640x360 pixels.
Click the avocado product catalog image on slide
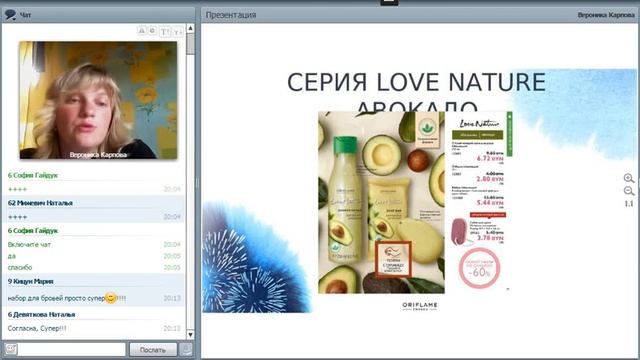(x=381, y=202)
